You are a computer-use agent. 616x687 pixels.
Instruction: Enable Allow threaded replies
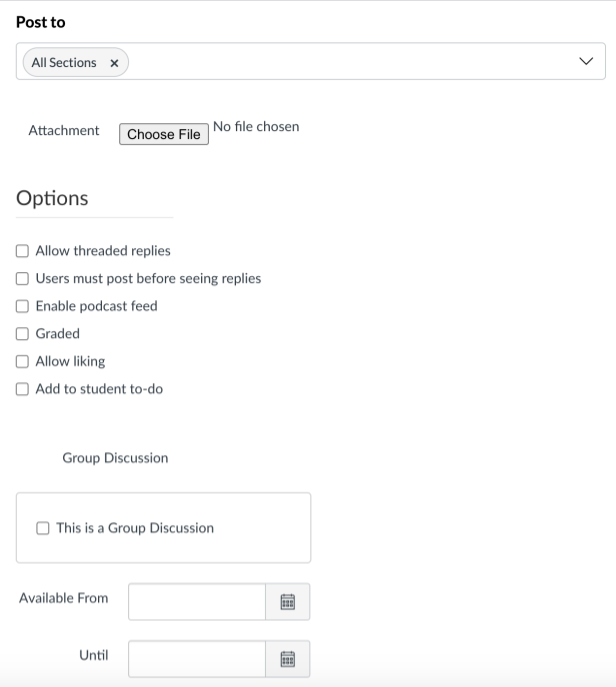[x=22, y=251]
